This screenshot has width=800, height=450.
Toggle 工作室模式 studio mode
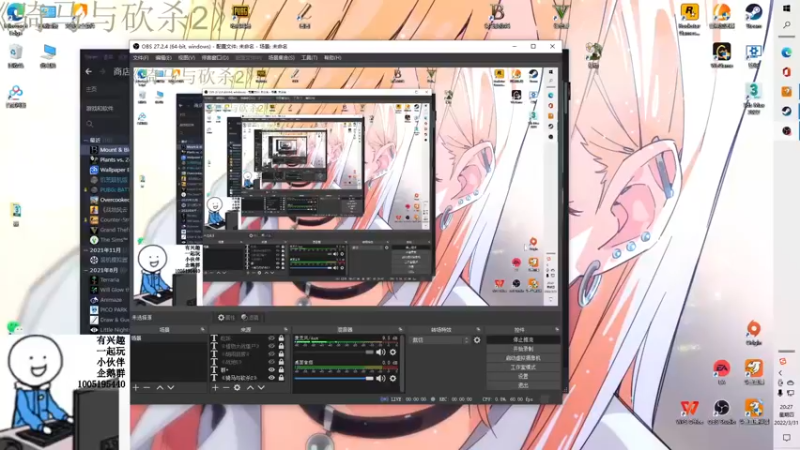(523, 367)
